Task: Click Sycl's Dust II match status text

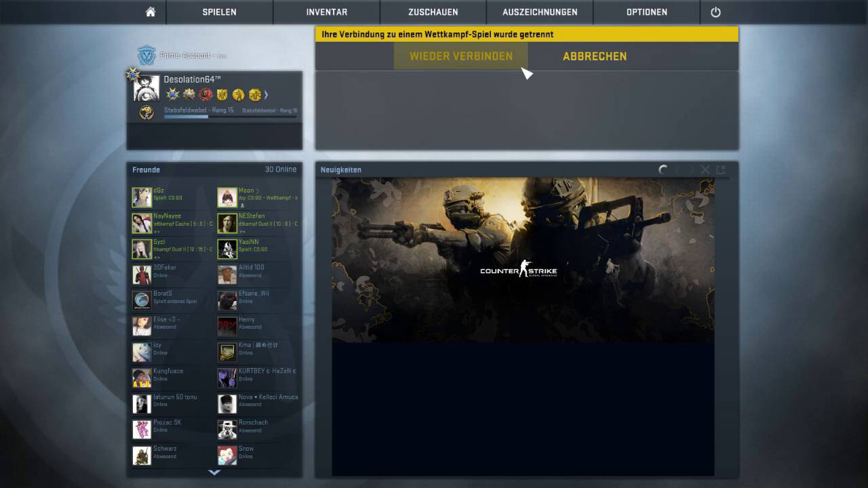Action: tap(182, 250)
